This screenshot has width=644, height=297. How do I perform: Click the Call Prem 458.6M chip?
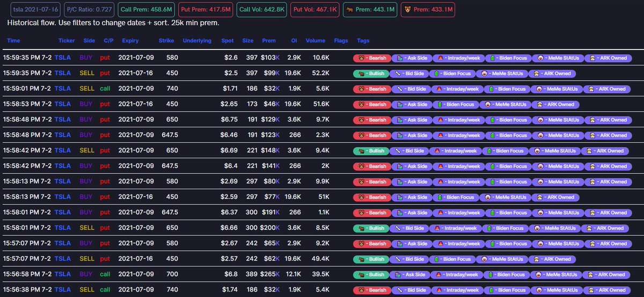coord(147,10)
